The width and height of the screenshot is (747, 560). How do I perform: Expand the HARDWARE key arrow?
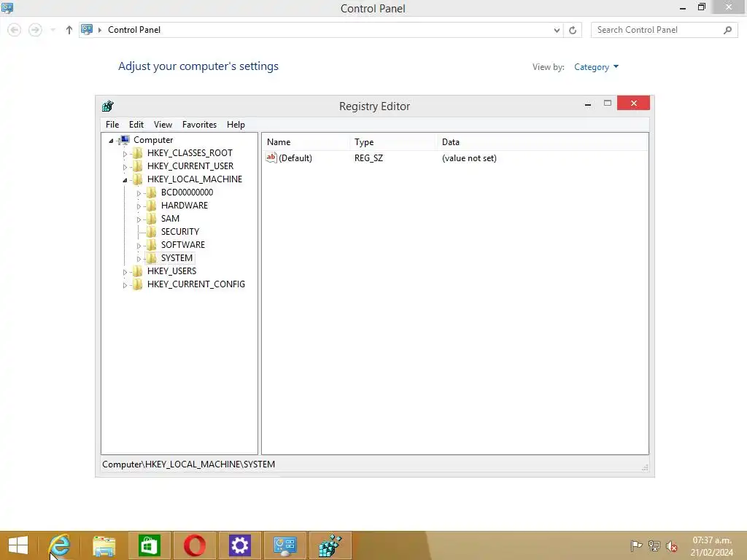coord(139,206)
